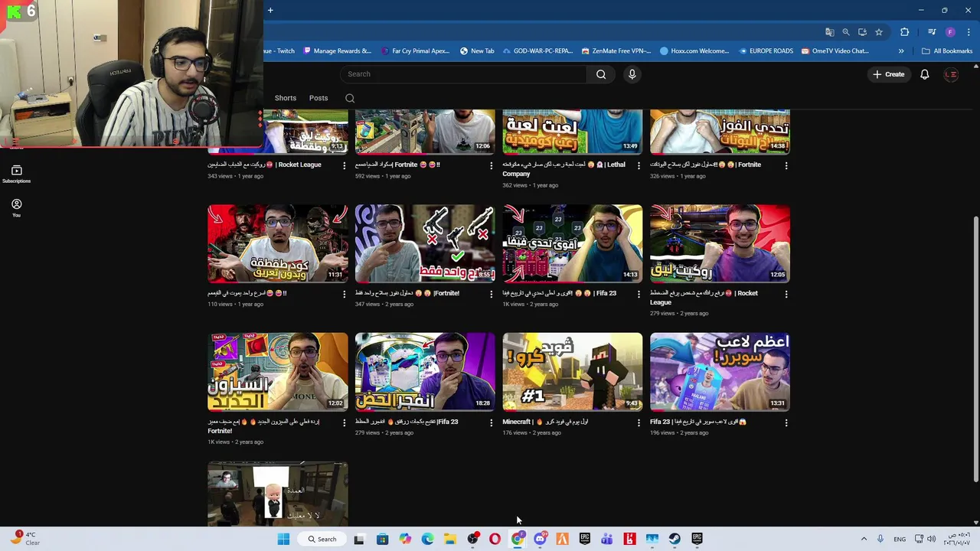Open volume control in system tray
The width and height of the screenshot is (980, 551).
click(932, 539)
